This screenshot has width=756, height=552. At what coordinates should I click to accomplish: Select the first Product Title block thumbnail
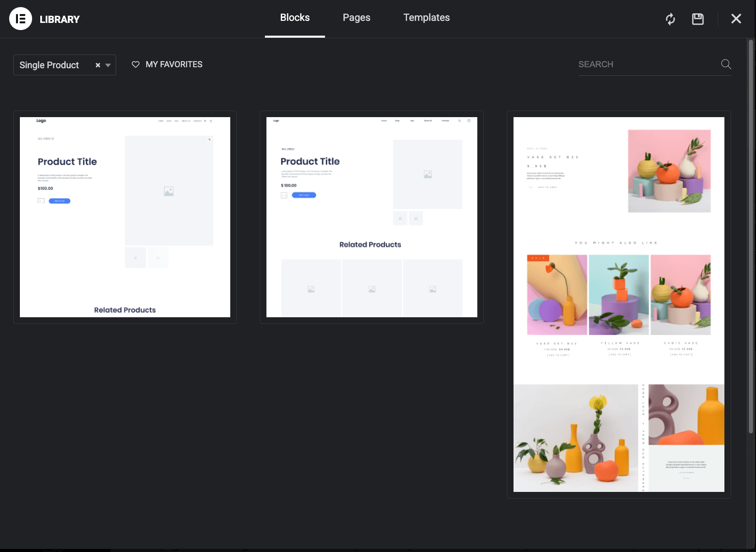tap(125, 216)
